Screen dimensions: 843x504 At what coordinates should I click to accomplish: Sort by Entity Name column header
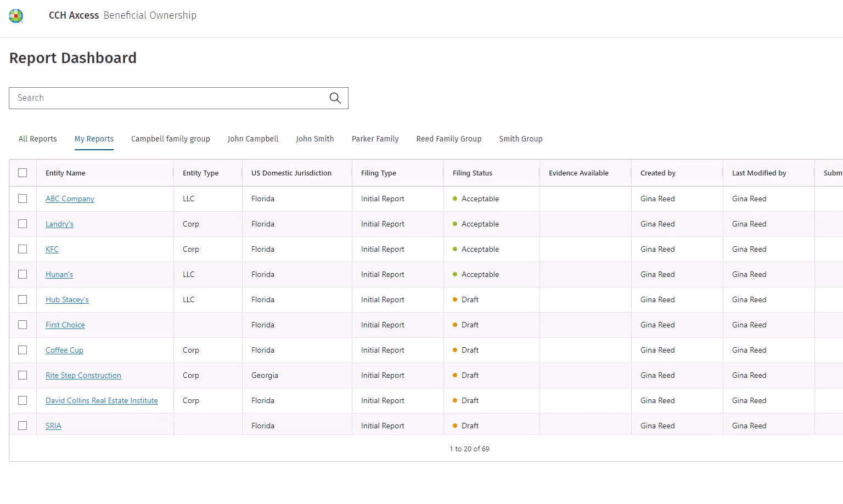65,173
